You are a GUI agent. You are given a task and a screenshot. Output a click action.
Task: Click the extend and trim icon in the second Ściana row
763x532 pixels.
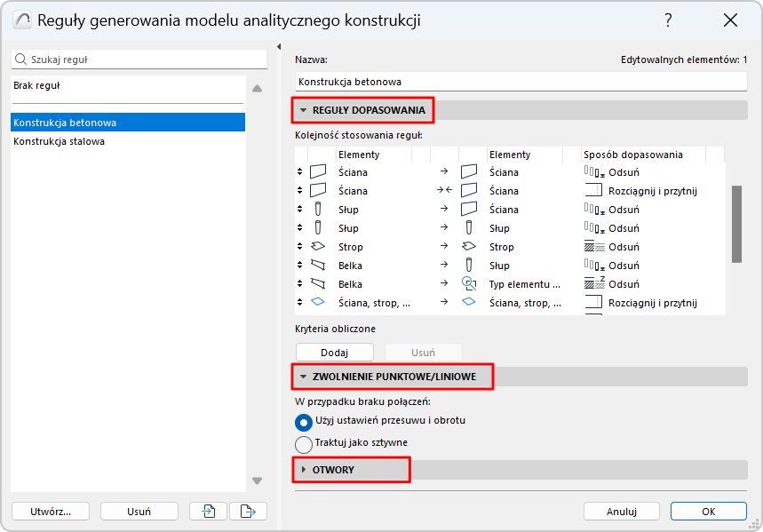pyautogui.click(x=593, y=190)
